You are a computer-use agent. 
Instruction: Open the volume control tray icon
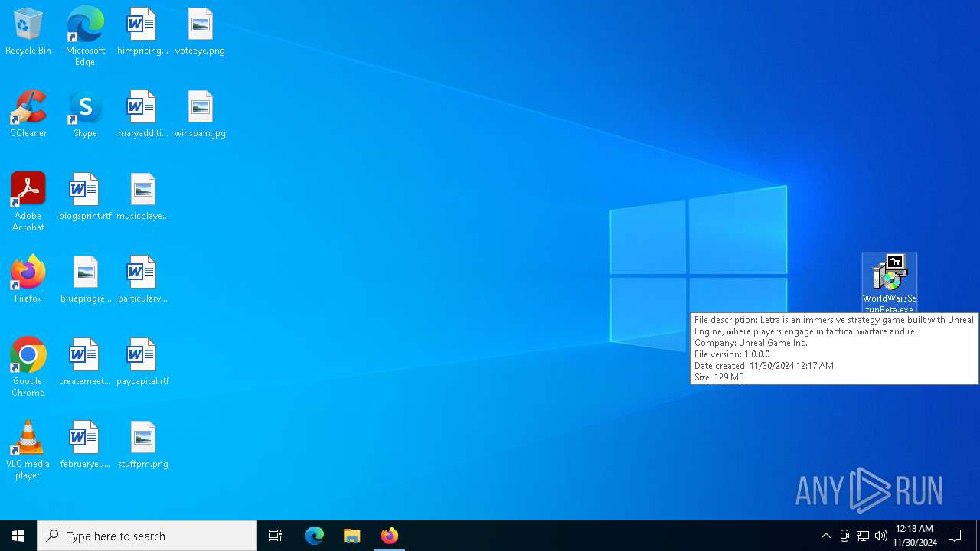pos(881,536)
